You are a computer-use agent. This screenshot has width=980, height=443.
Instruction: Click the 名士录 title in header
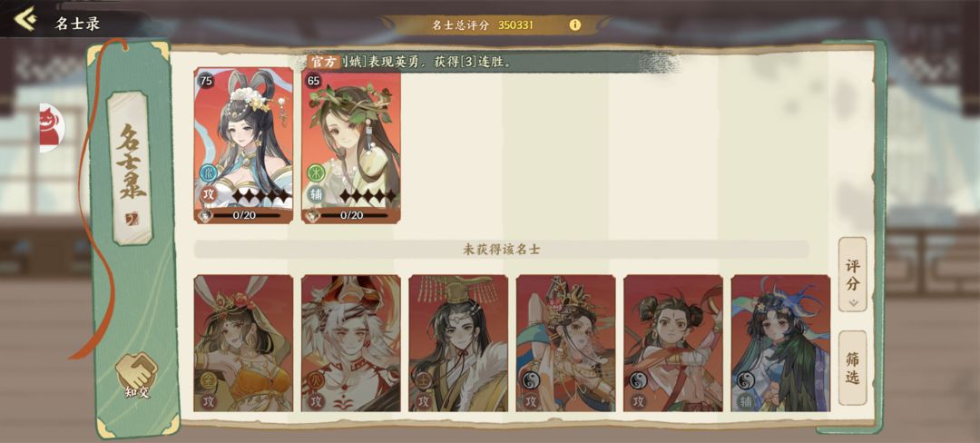point(77,24)
